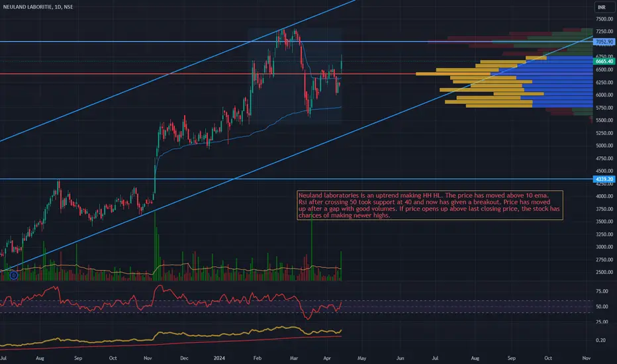
Task: Click the 5500.00 price axis value
Action: [604, 120]
